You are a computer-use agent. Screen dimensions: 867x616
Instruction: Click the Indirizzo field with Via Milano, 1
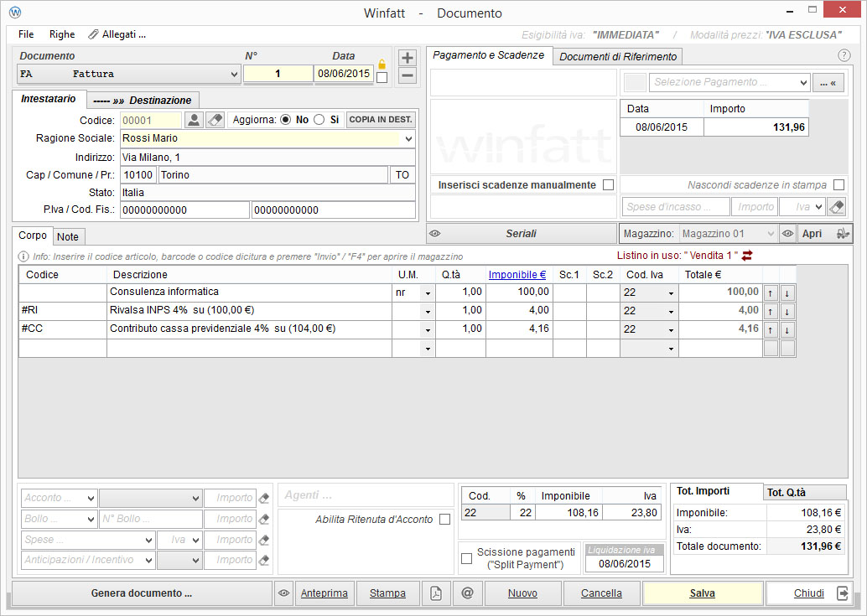pos(267,158)
